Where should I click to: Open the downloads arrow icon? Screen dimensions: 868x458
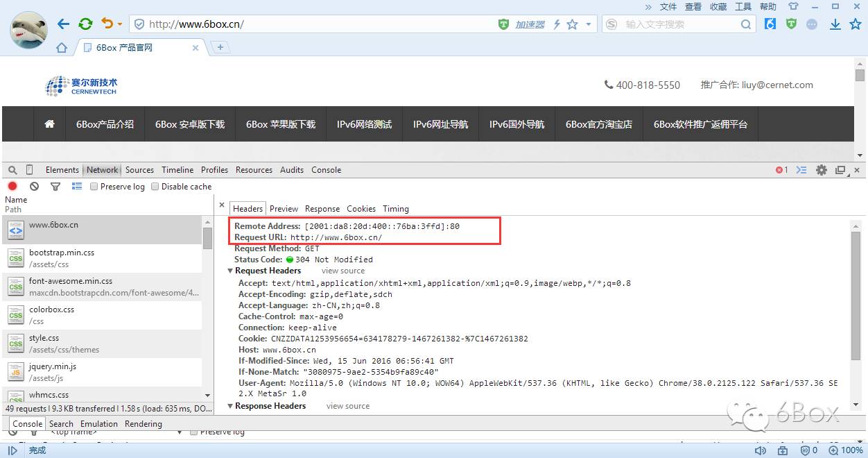[835, 24]
